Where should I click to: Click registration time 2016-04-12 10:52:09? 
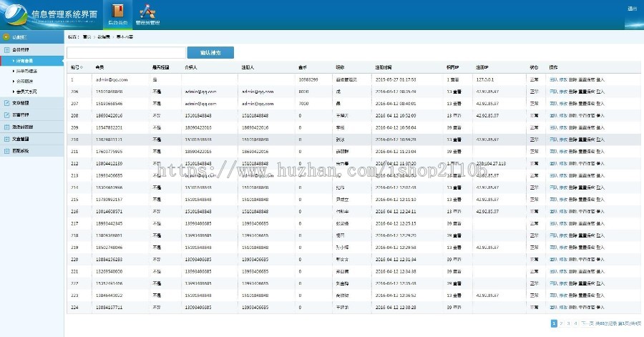pos(396,116)
